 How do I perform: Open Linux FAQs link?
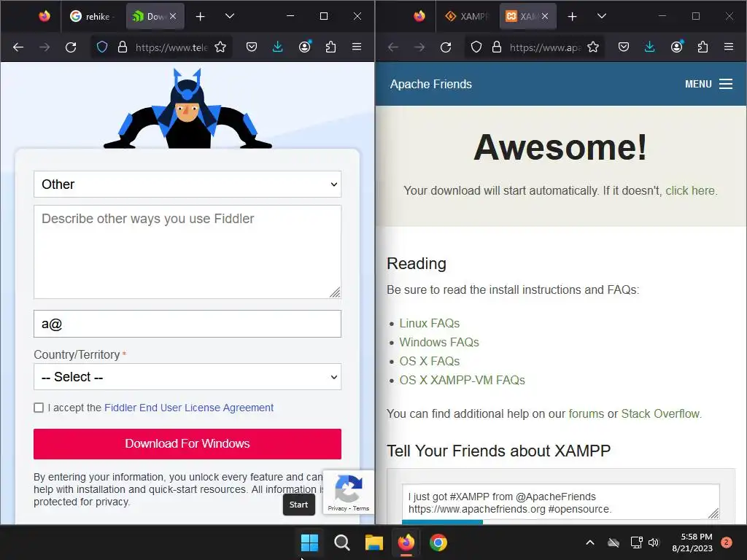(x=429, y=323)
